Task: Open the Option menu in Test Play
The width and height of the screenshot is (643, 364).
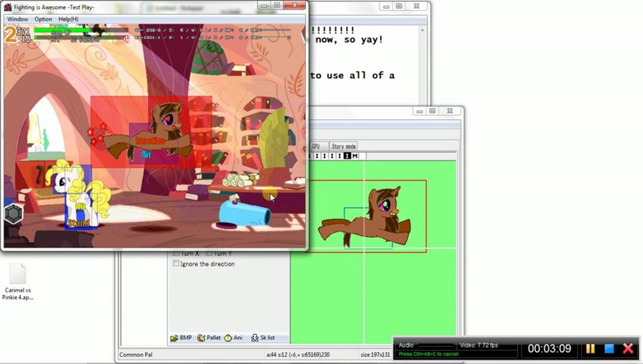Action: point(43,19)
